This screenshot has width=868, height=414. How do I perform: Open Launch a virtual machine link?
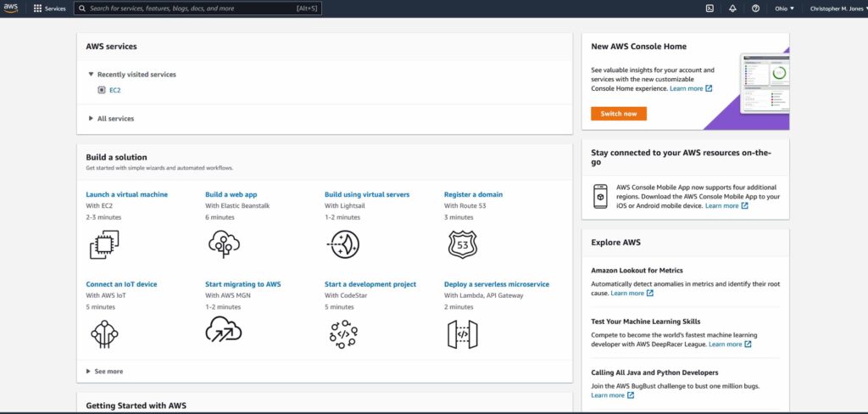(x=127, y=194)
